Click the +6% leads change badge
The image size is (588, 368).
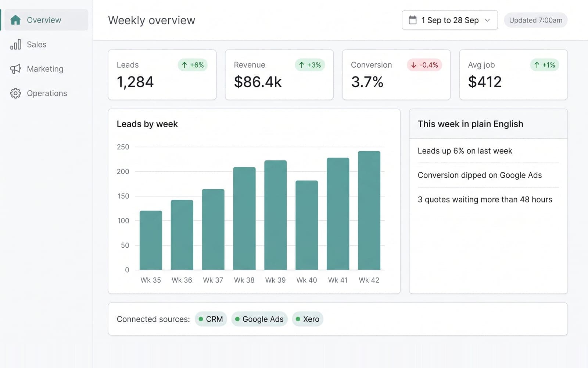pyautogui.click(x=193, y=65)
